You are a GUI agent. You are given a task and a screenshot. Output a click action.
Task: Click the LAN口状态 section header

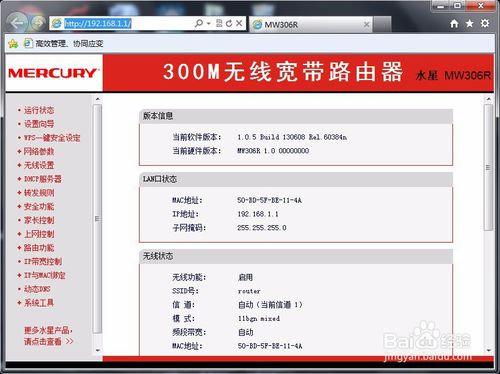pos(296,179)
